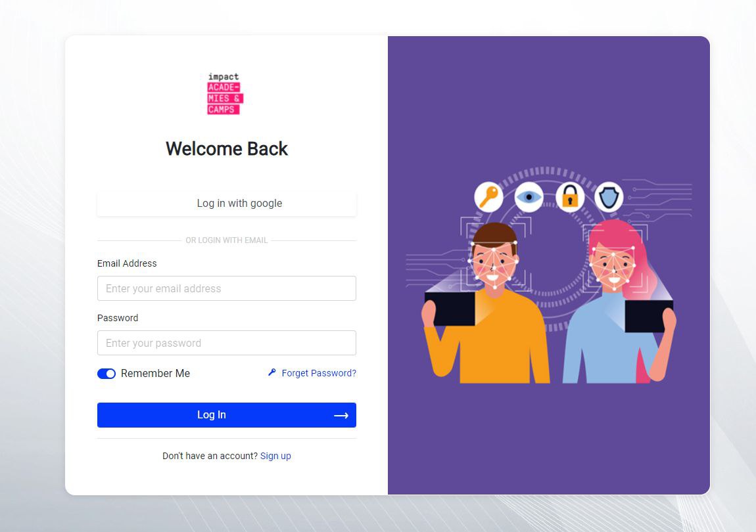The image size is (756, 532).
Task: Click the Impact Academies & Camps logo
Action: [x=225, y=93]
